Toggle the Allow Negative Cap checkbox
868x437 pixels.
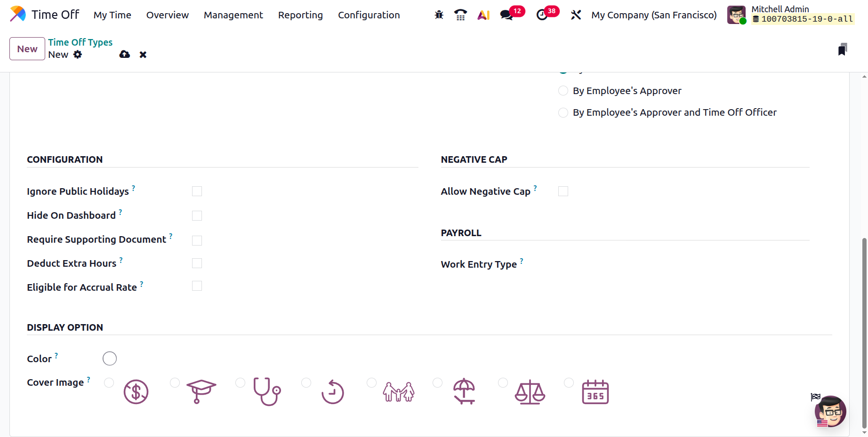(563, 191)
